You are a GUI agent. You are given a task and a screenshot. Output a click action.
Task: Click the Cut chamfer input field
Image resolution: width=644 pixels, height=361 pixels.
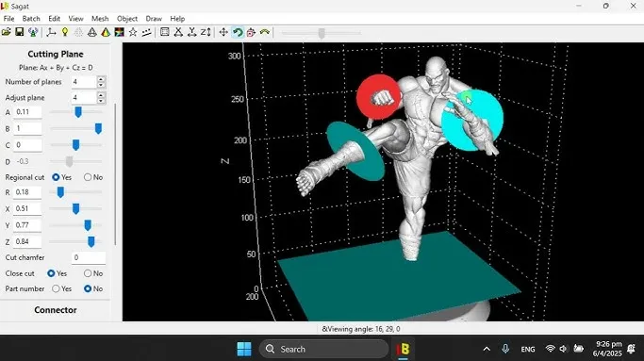[x=89, y=258]
